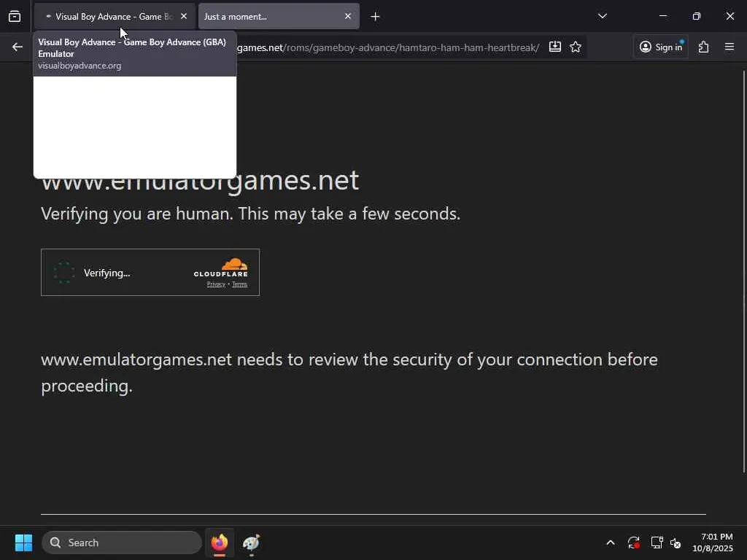Close the Visual Boy Advance tab
The height and width of the screenshot is (560, 747).
(184, 16)
